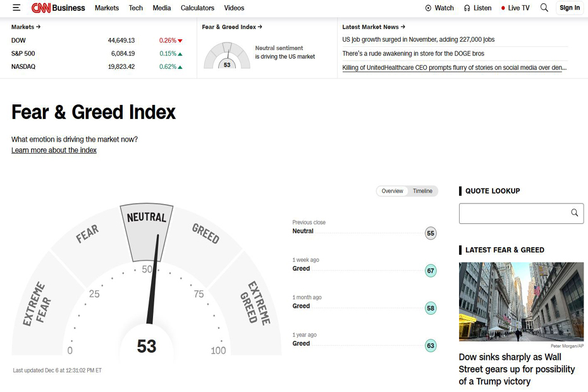Image resolution: width=588 pixels, height=392 pixels.
Task: Click the NASDAQ index row label
Action: (x=23, y=67)
